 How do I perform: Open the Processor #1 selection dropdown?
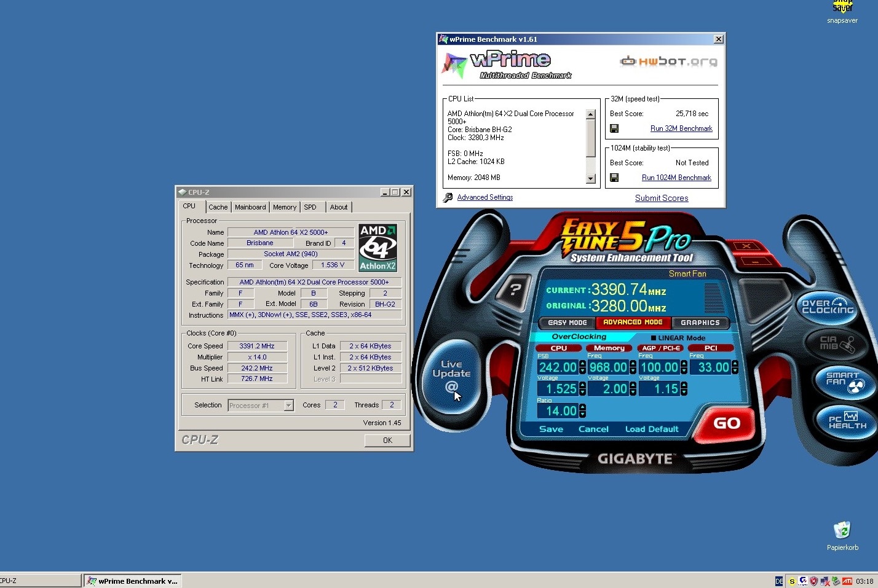point(288,406)
